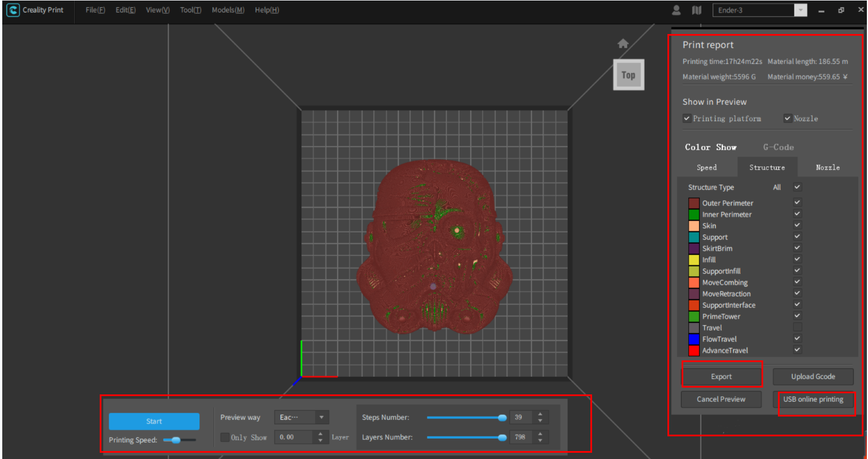Switch to the G-Code tab
This screenshot has height=459, width=868.
tap(778, 147)
